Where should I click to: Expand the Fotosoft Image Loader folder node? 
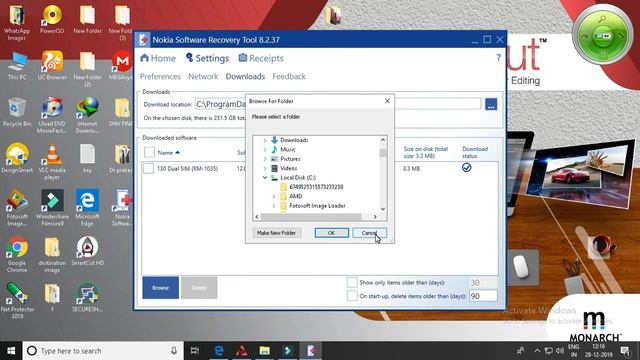click(x=274, y=206)
